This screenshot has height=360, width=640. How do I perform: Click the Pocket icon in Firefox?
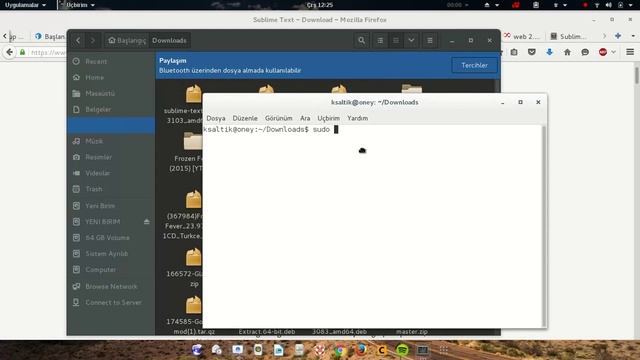click(x=531, y=52)
